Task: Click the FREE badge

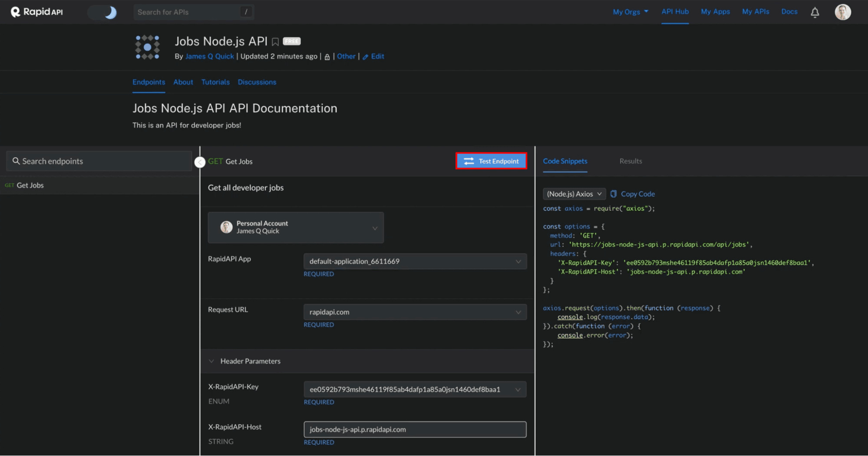Action: [292, 41]
